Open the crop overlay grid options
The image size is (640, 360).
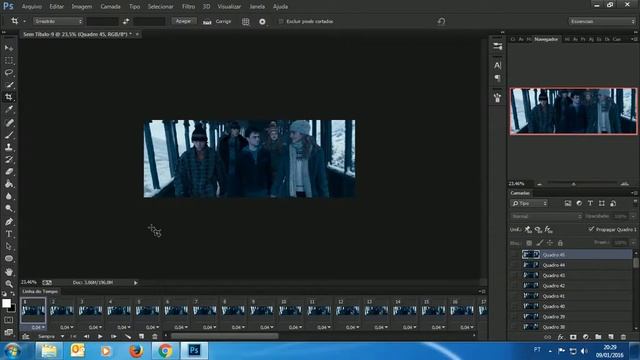[245, 22]
